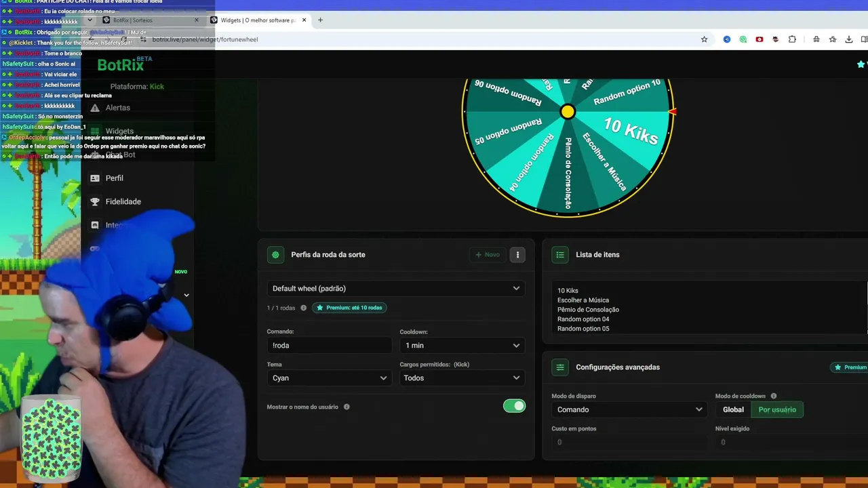
Task: Open the Default wheel (padrão) dropdown
Action: [396, 289]
